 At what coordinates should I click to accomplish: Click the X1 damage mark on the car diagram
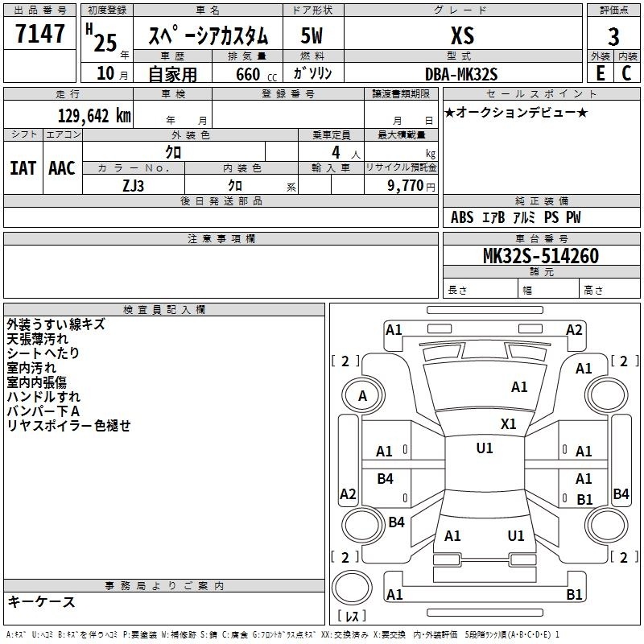coord(508,423)
